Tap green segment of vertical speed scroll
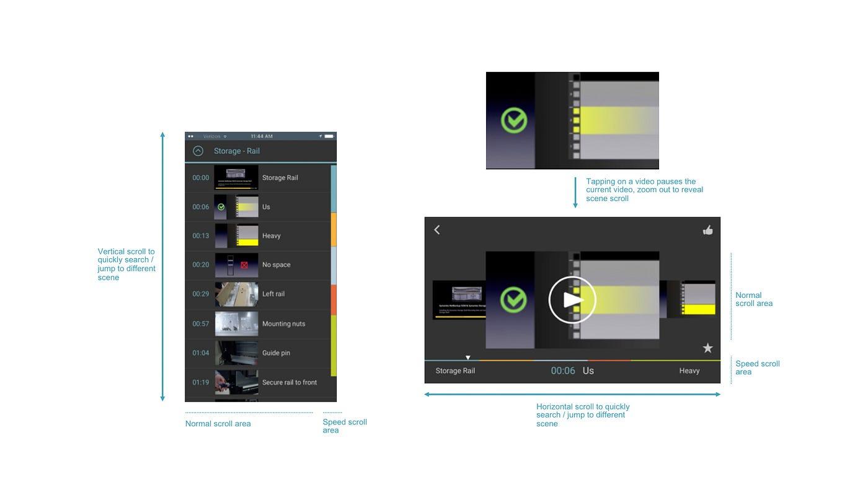Screen dimensions: 868x489 [334, 346]
